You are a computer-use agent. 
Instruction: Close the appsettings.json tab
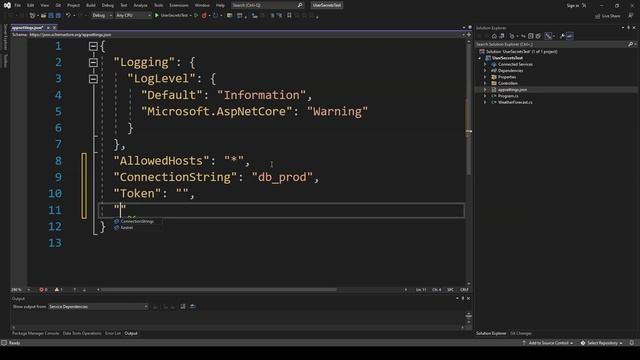point(54,28)
